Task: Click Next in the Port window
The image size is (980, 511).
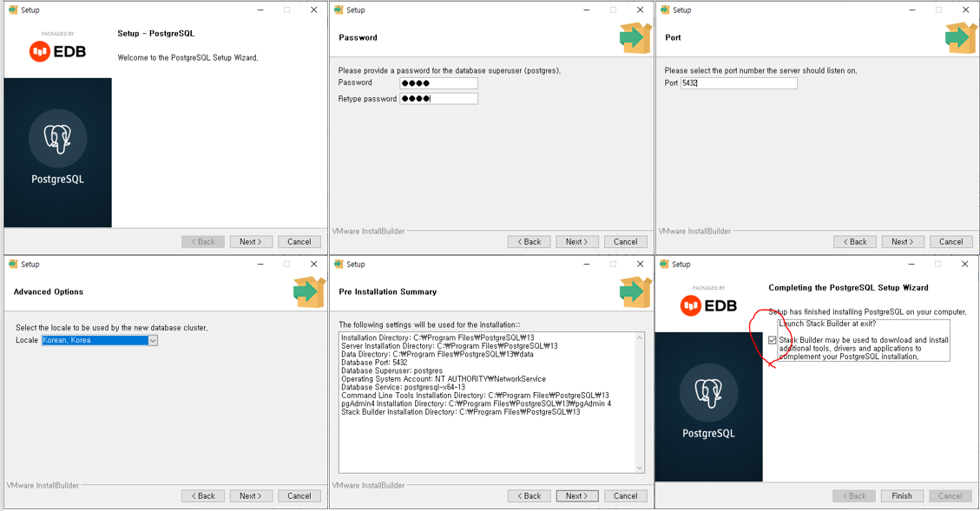Action: tap(903, 242)
